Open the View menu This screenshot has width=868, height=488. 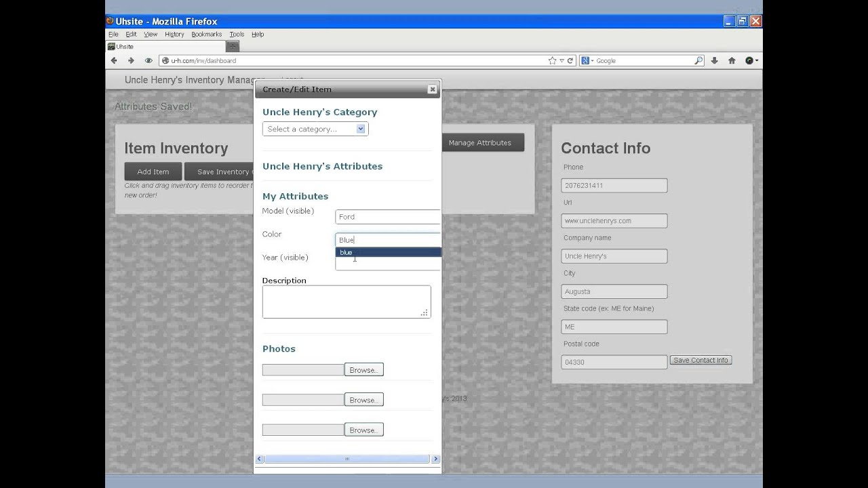point(151,34)
